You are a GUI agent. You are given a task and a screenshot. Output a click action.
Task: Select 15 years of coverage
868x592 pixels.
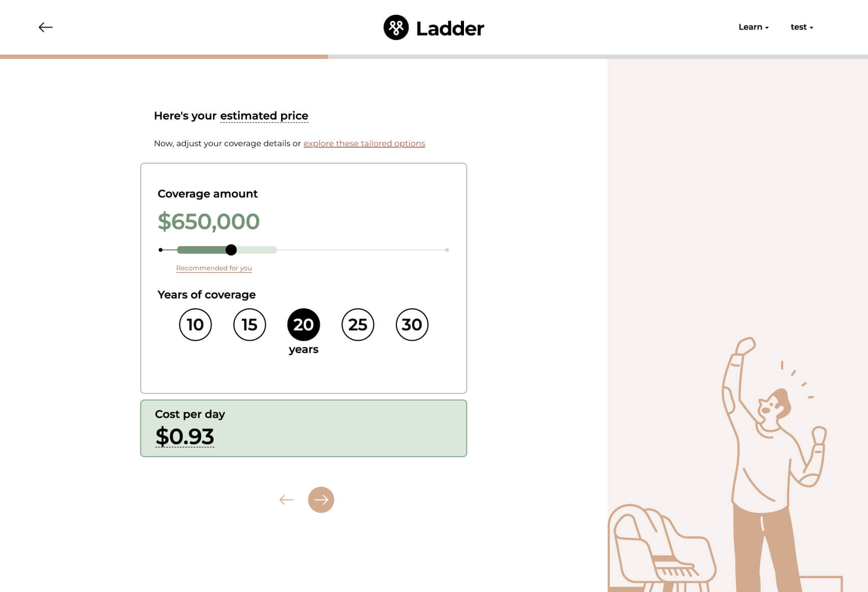250,324
